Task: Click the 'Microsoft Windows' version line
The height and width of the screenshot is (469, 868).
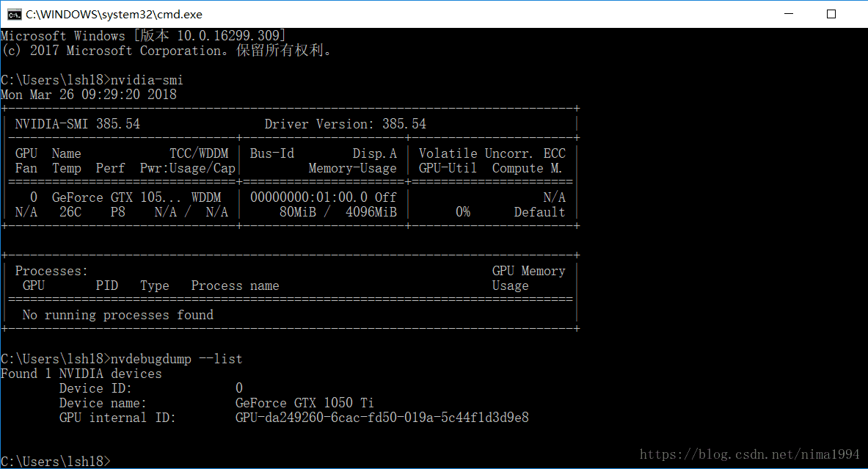Action: 143,36
